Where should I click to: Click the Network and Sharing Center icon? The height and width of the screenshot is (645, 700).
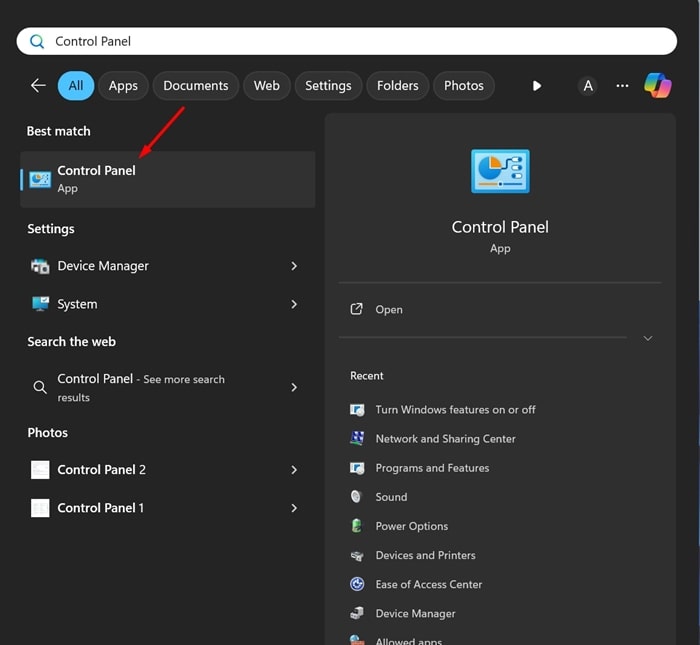coord(357,439)
